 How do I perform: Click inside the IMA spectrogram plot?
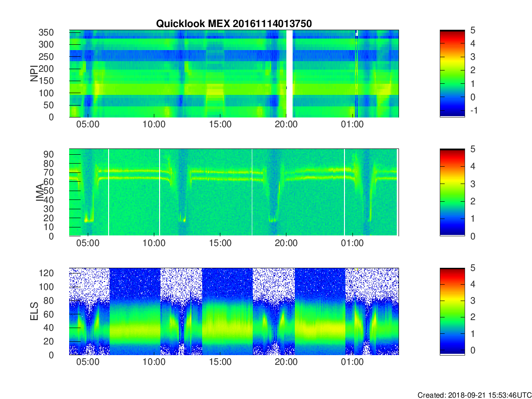[x=234, y=192]
